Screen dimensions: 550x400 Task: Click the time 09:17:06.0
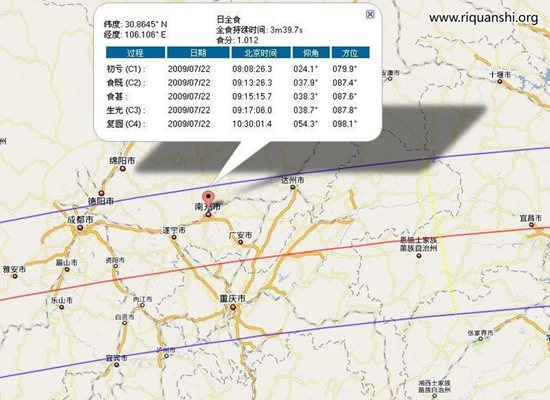coord(252,110)
